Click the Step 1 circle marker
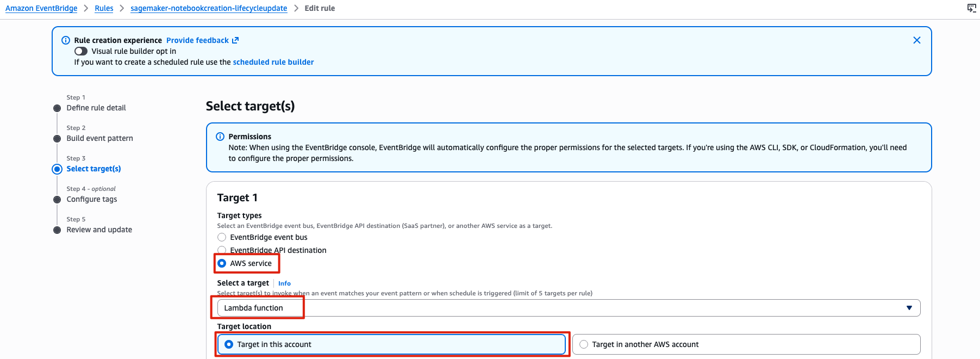The height and width of the screenshot is (359, 980). [57, 108]
